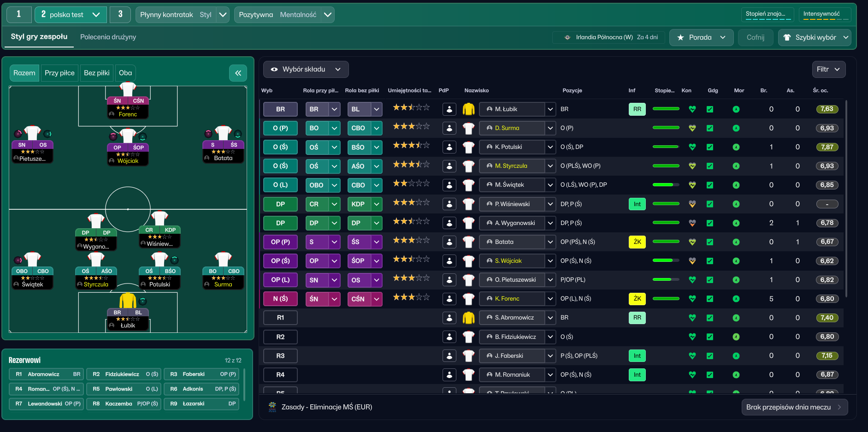This screenshot has width=868, height=432.
Task: Open the Wybór składu view dropdown
Action: pos(306,70)
